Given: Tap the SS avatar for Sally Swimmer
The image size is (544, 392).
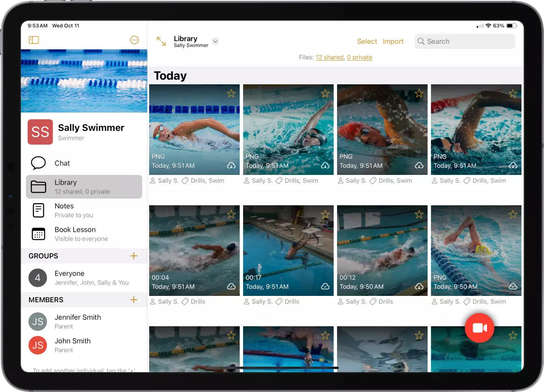Looking at the screenshot, I should tap(40, 132).
